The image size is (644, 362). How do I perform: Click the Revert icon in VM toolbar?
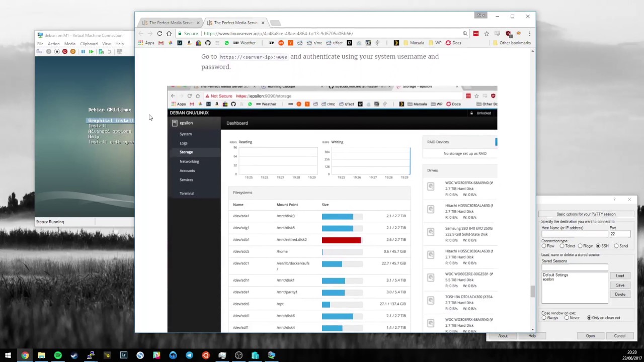coord(109,52)
